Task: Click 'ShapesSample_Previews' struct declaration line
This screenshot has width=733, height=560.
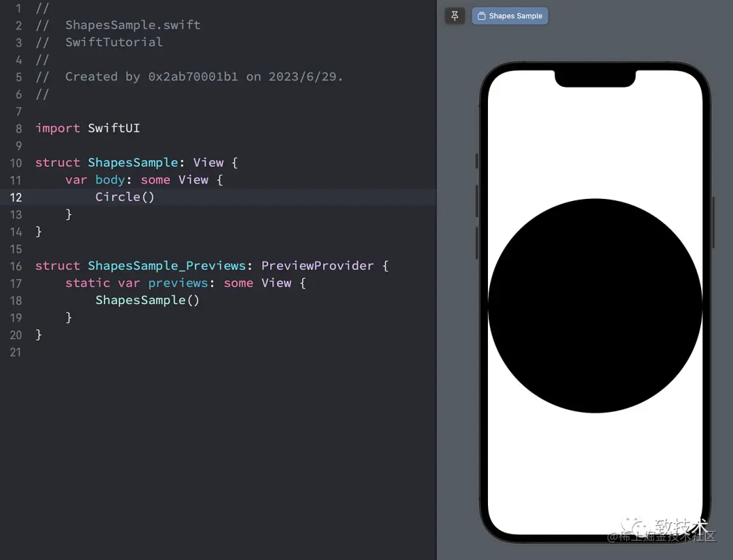Action: point(212,265)
